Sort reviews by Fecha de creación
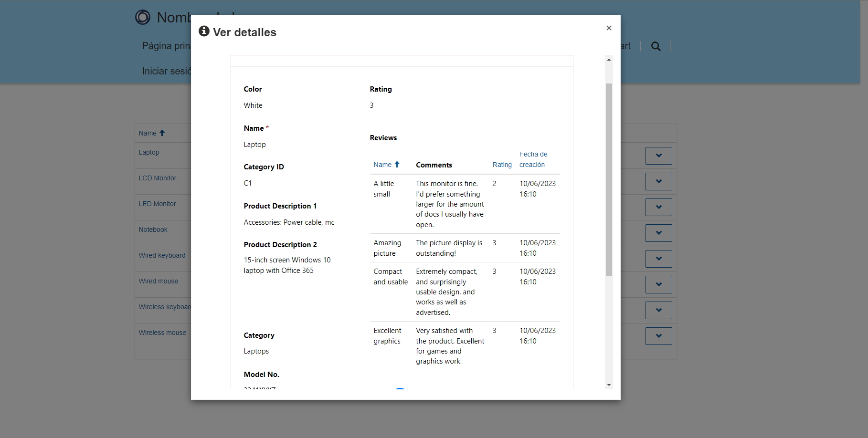Viewport: 868px width, 438px height. 533,159
